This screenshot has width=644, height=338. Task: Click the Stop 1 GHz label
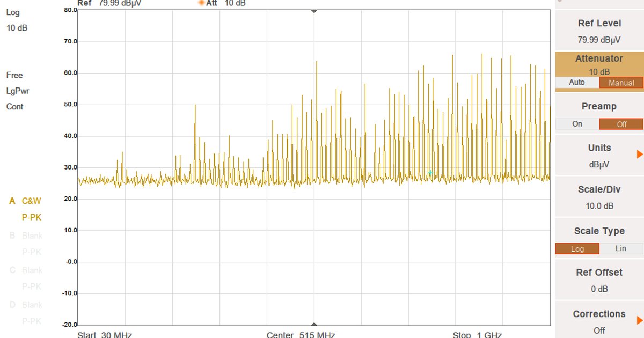click(478, 335)
